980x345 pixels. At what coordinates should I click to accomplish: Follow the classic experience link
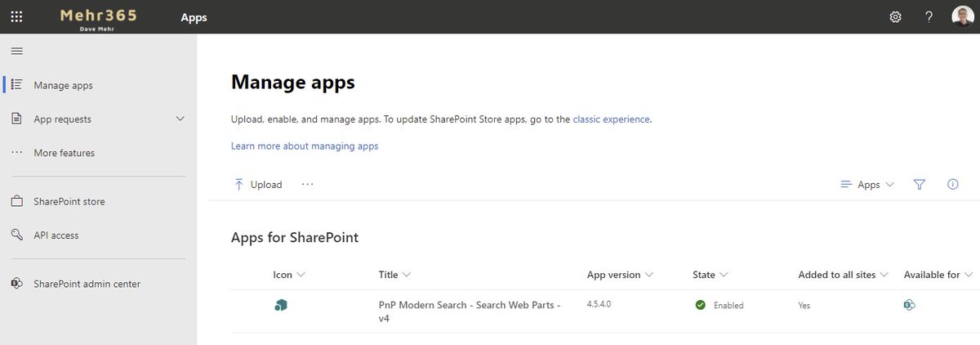[x=611, y=119]
